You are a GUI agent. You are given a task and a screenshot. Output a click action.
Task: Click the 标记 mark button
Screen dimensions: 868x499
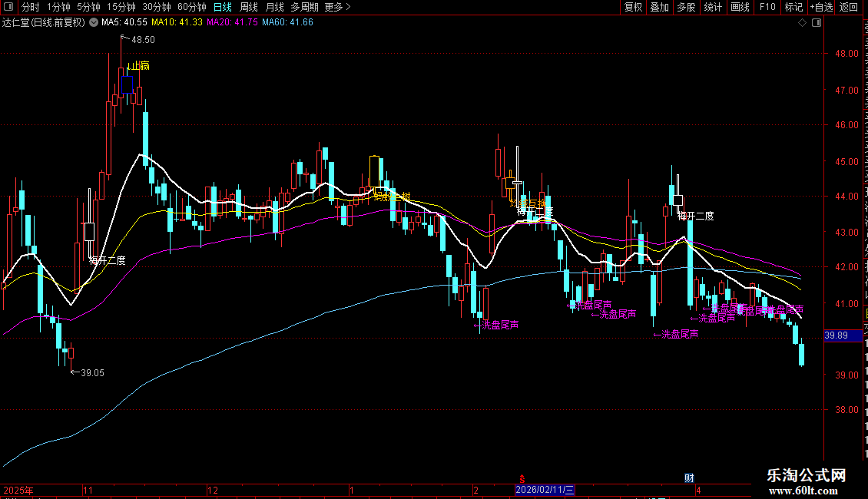coord(793,7)
